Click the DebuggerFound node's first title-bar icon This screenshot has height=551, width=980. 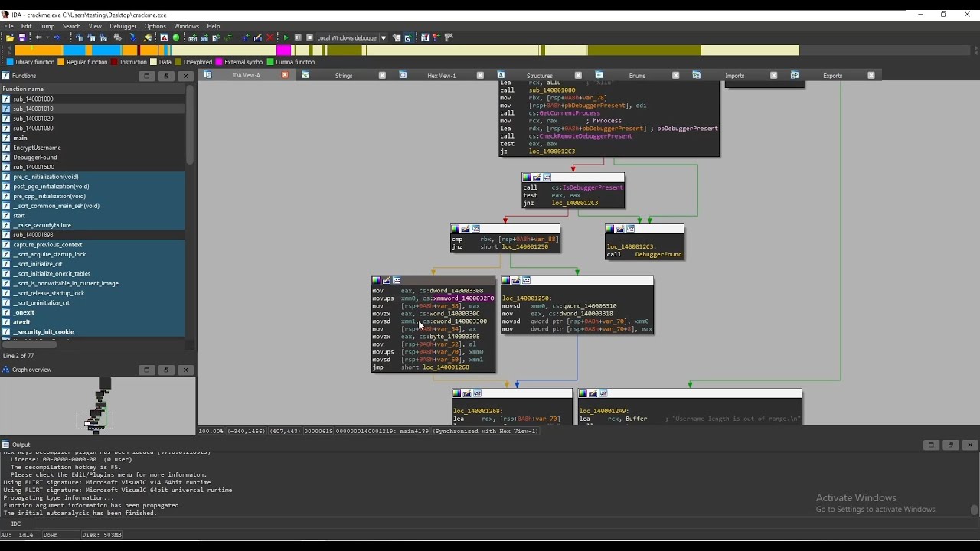pyautogui.click(x=609, y=229)
